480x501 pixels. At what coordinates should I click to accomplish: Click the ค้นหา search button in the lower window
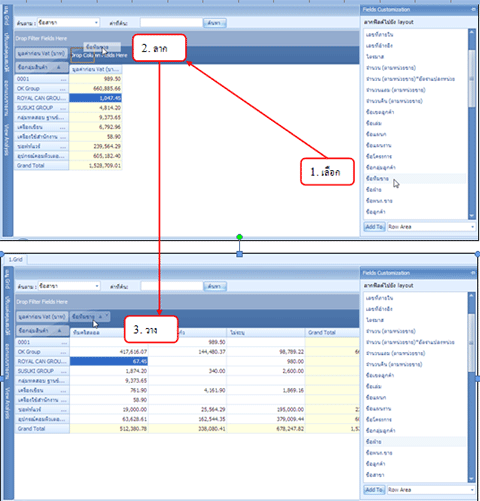[x=215, y=286]
